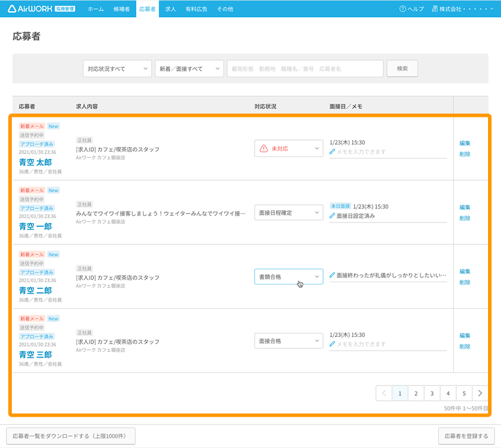Click memo field メモを入力できます for 青空 三郎
This screenshot has height=448, width=501.
388,345
